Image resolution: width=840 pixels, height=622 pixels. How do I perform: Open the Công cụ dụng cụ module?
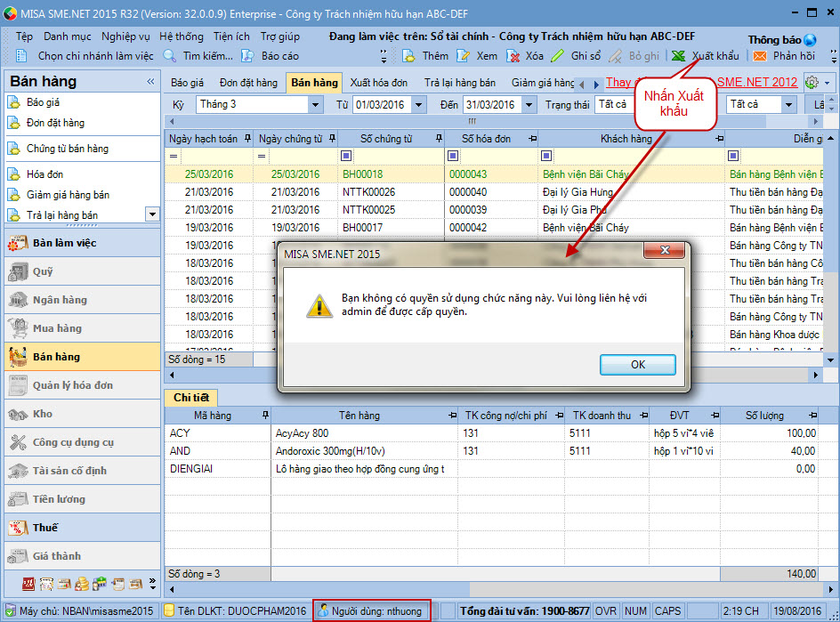coord(83,442)
